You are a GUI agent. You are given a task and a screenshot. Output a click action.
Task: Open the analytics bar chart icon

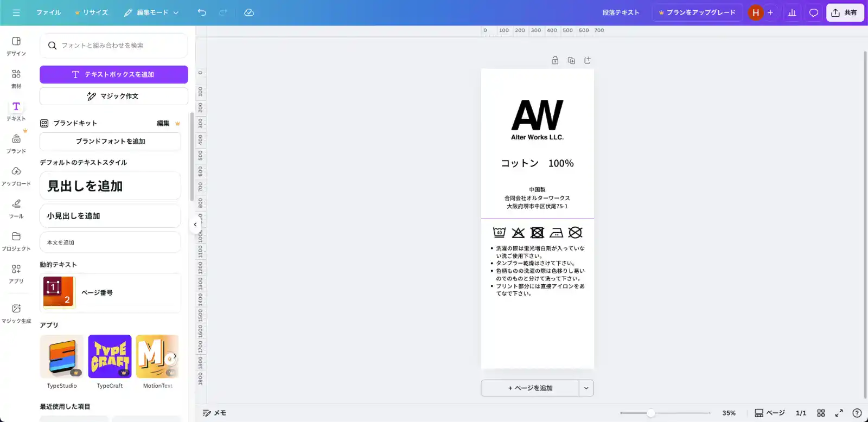(x=792, y=12)
